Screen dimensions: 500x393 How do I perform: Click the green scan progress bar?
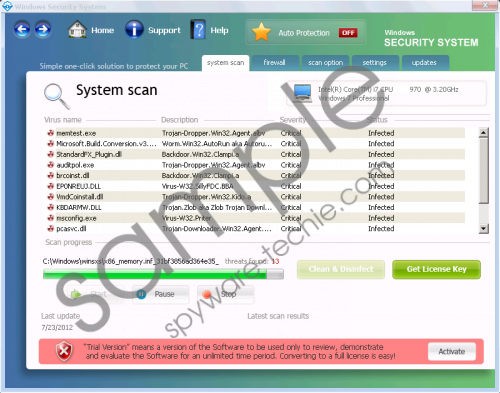coord(163,274)
